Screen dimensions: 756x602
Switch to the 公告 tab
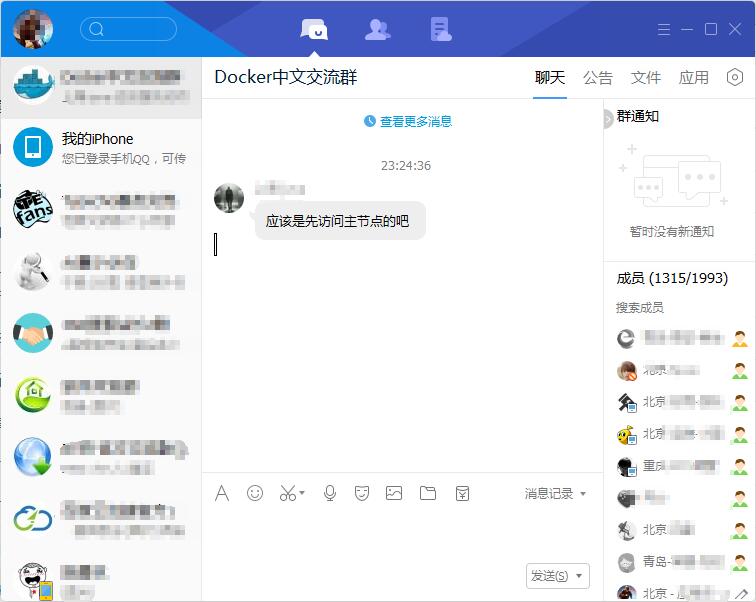pos(598,78)
